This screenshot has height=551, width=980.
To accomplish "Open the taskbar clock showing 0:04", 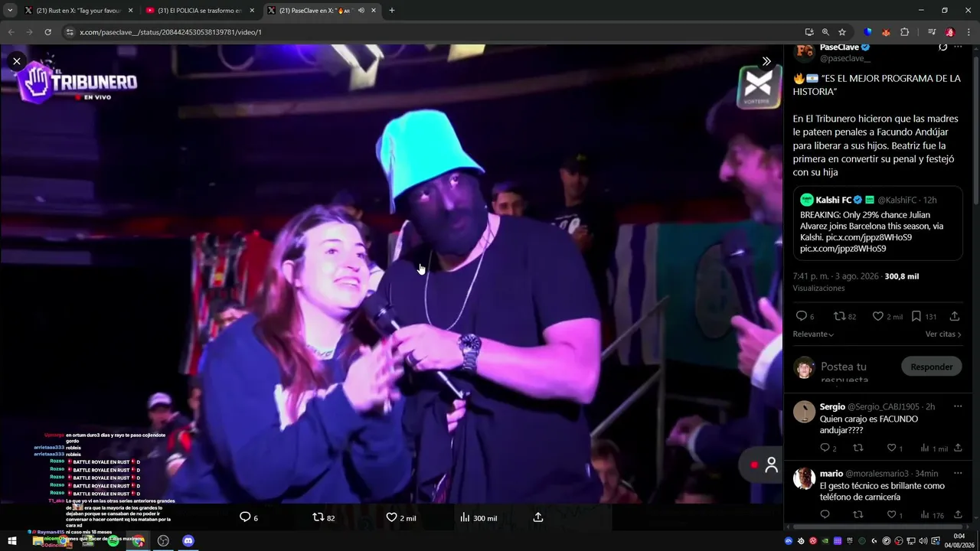I will point(959,540).
